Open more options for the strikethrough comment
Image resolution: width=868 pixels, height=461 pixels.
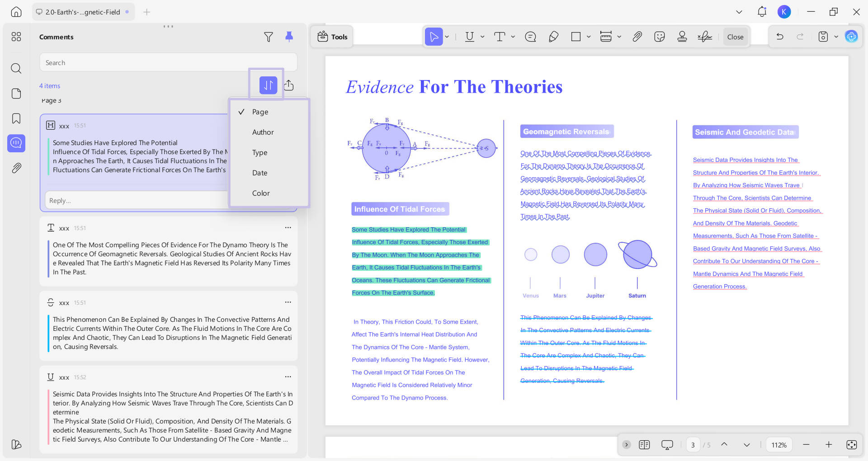tap(288, 302)
